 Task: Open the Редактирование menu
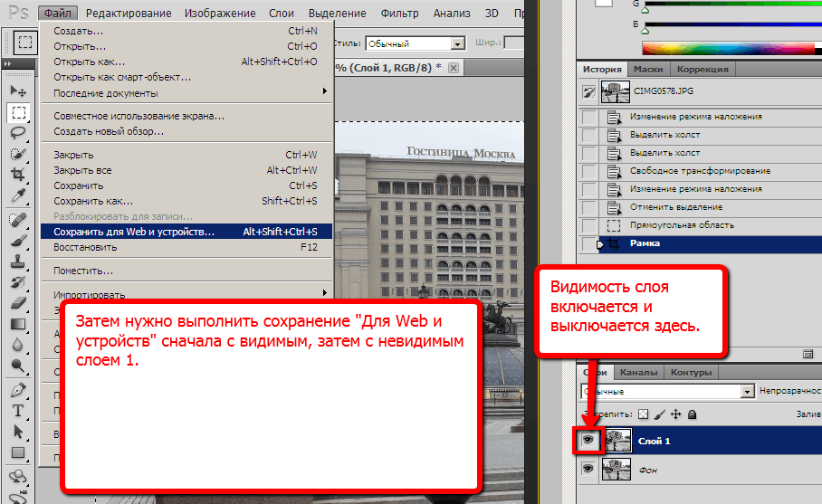pos(129,13)
